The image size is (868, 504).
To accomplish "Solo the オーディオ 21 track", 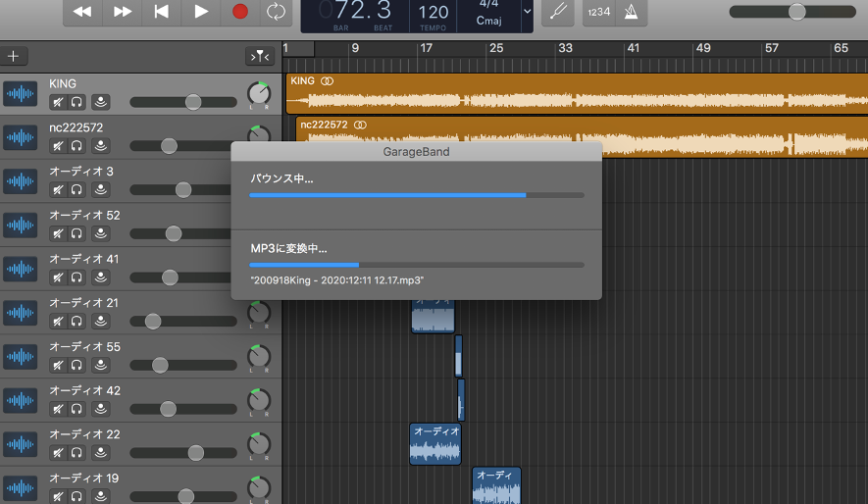I will 77,321.
